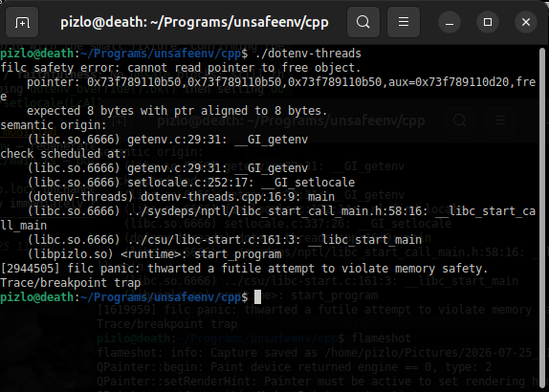The image size is (549, 392).
Task: Click the pointer address line
Action: click(268, 89)
